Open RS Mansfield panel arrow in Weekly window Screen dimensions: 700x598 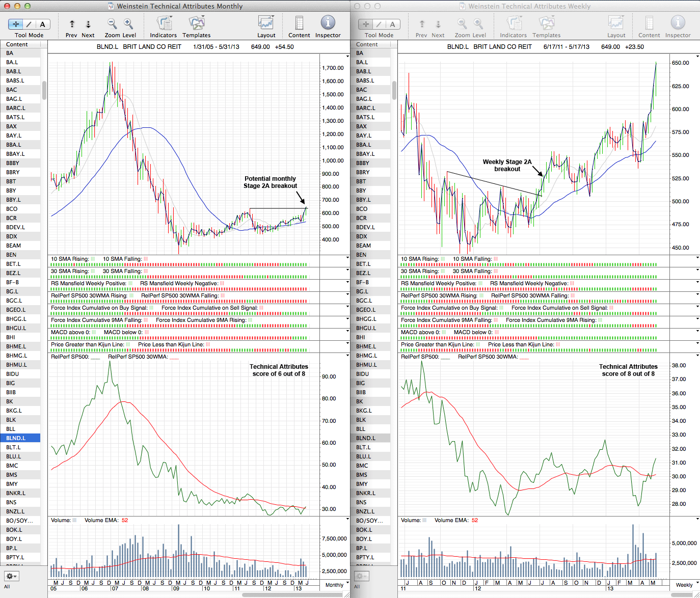coord(697,282)
